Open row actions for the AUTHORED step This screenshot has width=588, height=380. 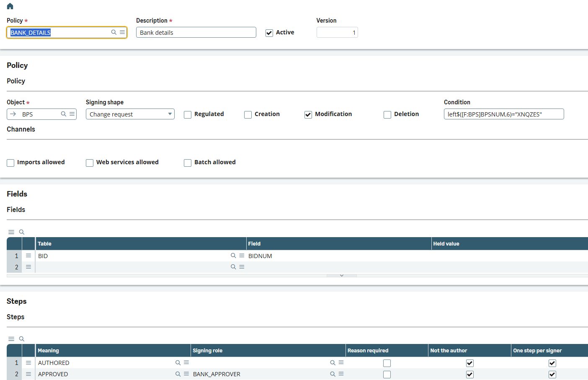tap(28, 363)
